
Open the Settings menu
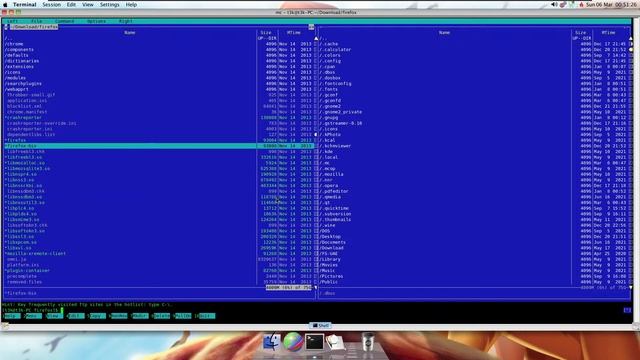coord(109,4)
